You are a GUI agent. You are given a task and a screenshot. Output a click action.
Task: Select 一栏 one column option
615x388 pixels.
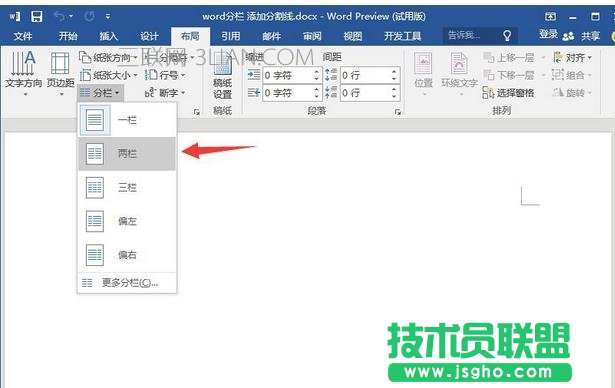[127, 120]
